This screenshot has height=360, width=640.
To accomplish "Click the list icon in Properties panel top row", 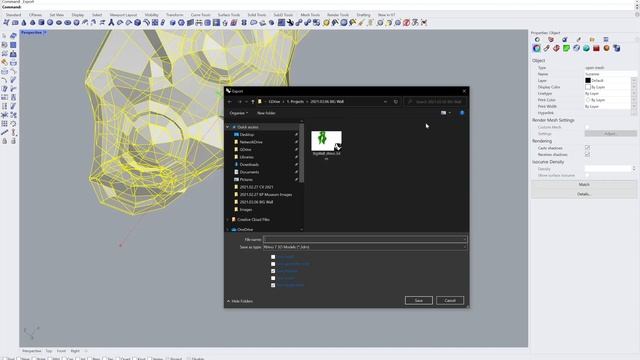I will pyautogui.click(x=606, y=40).
